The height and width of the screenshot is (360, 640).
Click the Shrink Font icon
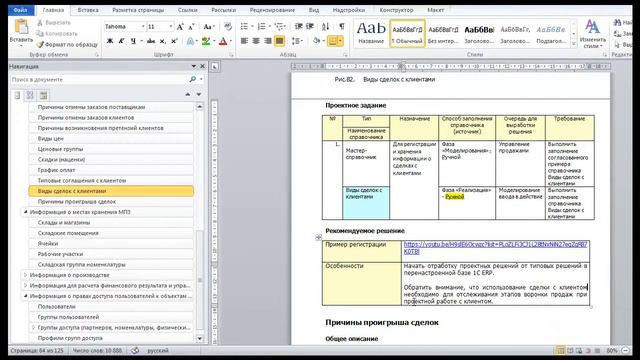pyautogui.click(x=191, y=27)
